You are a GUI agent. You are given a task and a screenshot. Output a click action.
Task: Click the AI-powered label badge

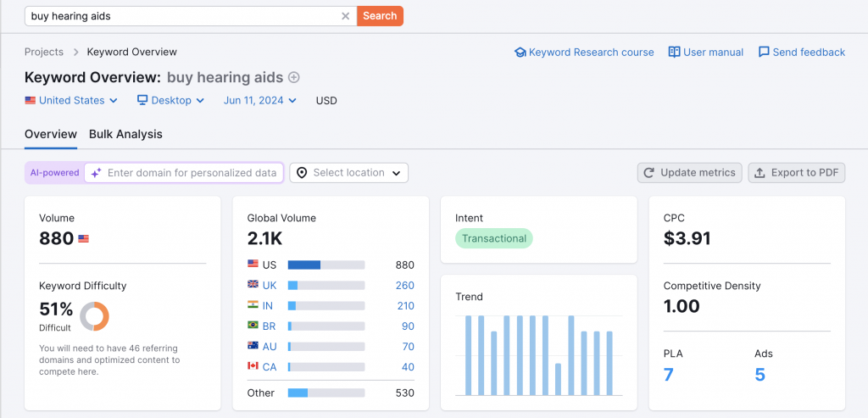(x=54, y=173)
